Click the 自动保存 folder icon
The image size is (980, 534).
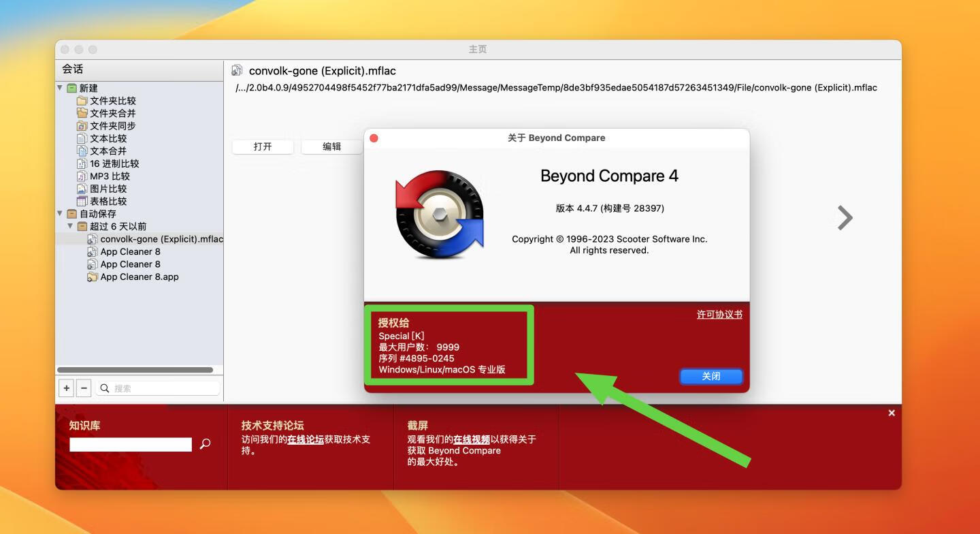point(72,214)
